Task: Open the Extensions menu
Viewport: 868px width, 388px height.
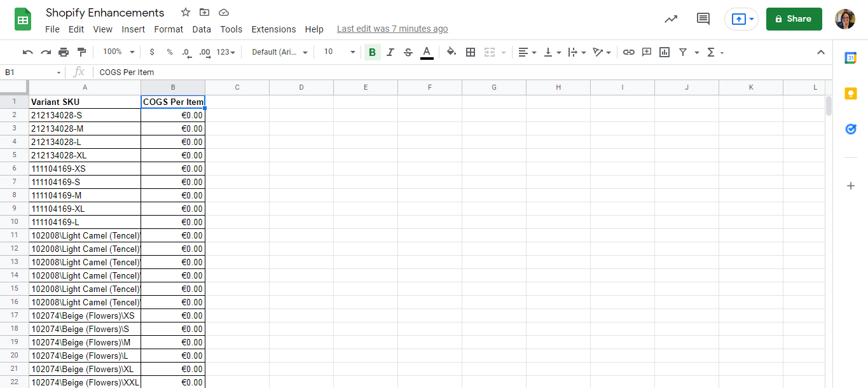Action: pos(273,29)
